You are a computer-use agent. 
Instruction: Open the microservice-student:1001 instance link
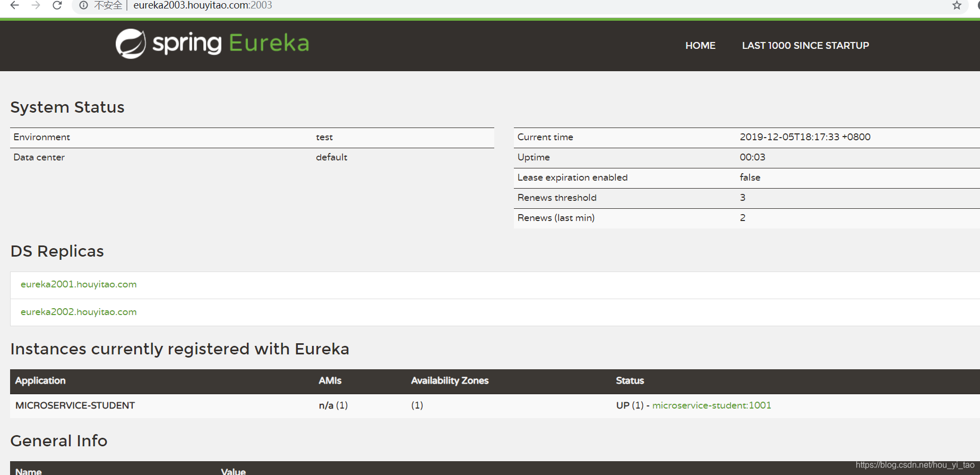[x=711, y=405]
